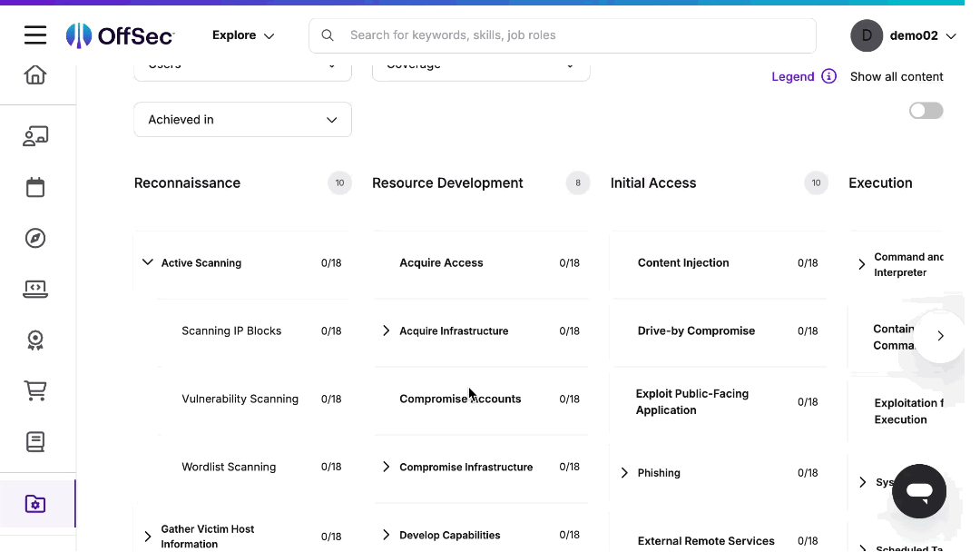Open the compass Explore sidebar icon
This screenshot has height=552, width=980.
click(x=35, y=239)
